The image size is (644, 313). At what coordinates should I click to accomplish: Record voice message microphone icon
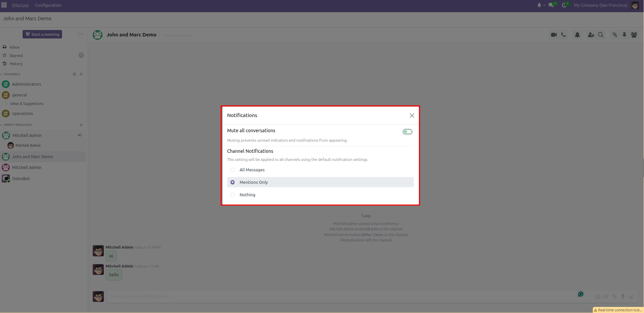coord(623,296)
